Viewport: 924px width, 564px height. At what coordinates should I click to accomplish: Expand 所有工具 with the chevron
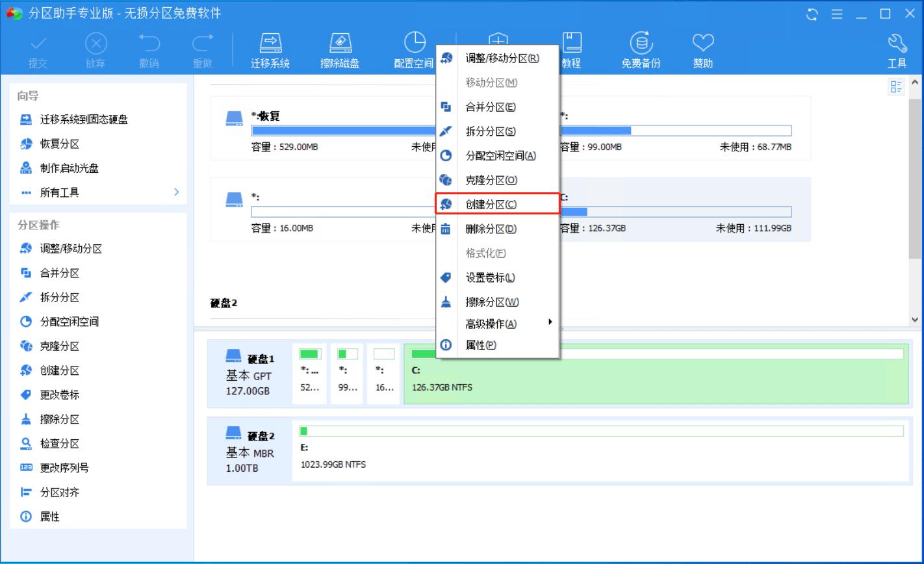175,192
